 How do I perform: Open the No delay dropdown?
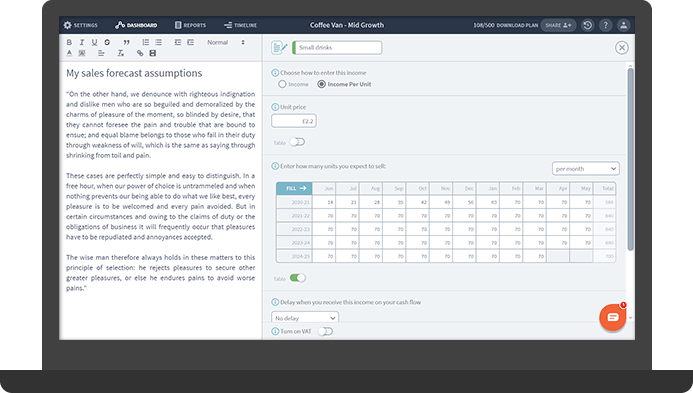(305, 318)
